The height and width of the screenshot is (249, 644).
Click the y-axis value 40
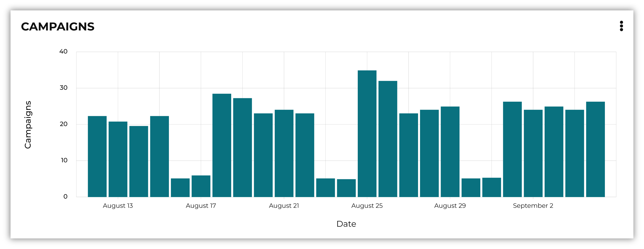(x=63, y=51)
